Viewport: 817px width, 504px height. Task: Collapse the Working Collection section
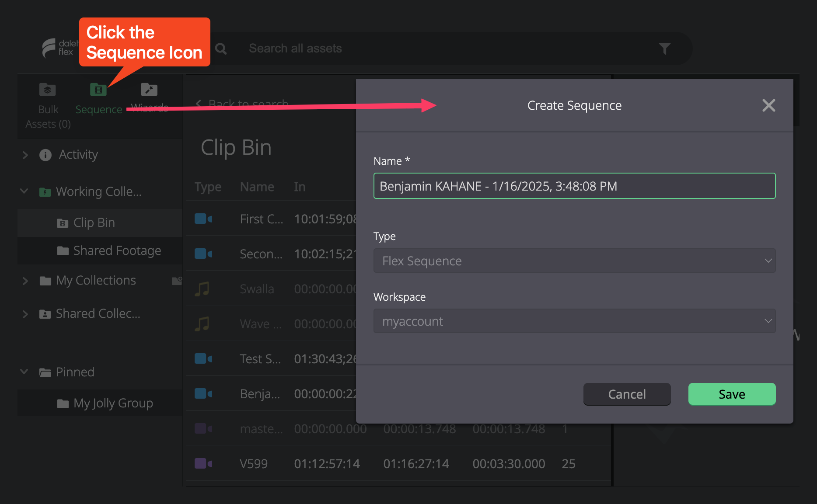(x=24, y=191)
